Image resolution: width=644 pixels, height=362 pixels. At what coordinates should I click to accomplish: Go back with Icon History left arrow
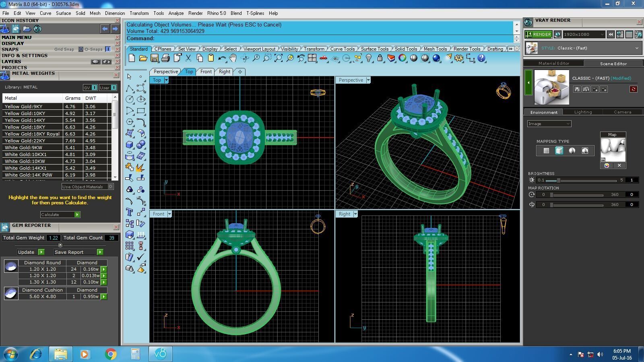(105, 29)
